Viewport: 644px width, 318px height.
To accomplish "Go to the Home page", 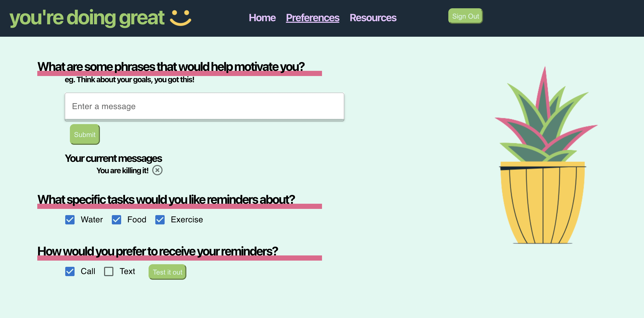I will (262, 18).
